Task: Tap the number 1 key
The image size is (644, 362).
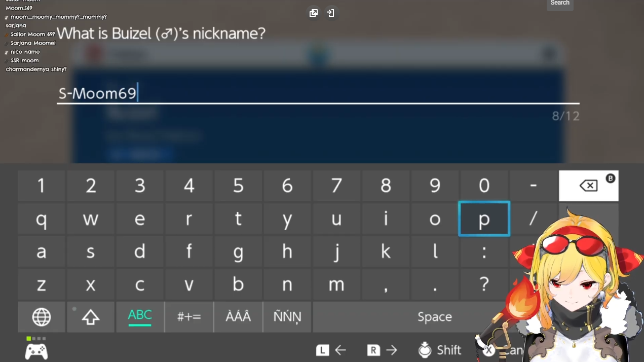Action: click(x=42, y=186)
